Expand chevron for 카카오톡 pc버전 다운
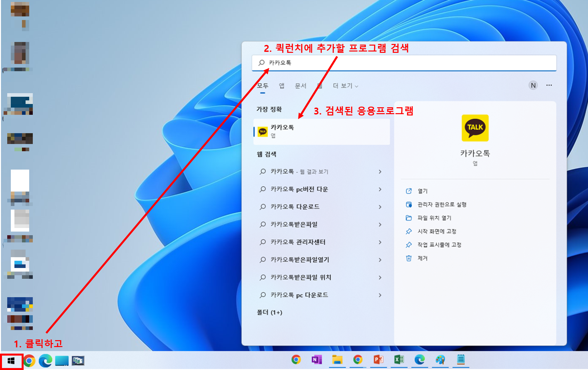Image resolution: width=588 pixels, height=370 pixels. [x=380, y=189]
